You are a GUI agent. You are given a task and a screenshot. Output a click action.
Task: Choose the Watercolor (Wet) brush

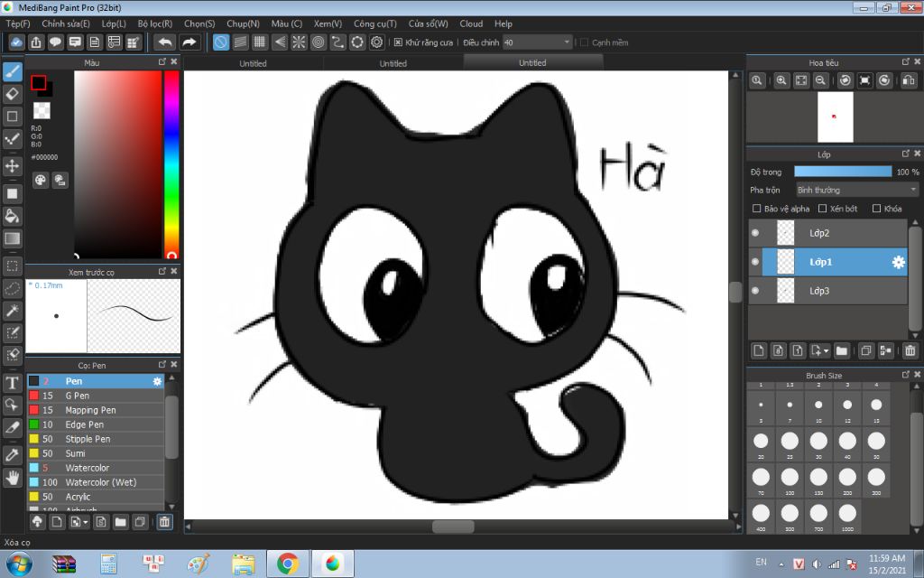click(x=96, y=482)
